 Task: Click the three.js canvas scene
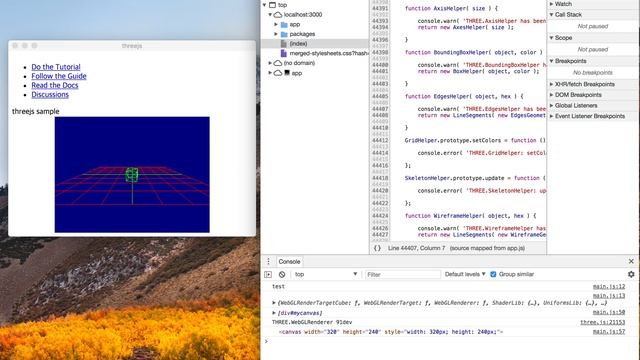pos(132,175)
